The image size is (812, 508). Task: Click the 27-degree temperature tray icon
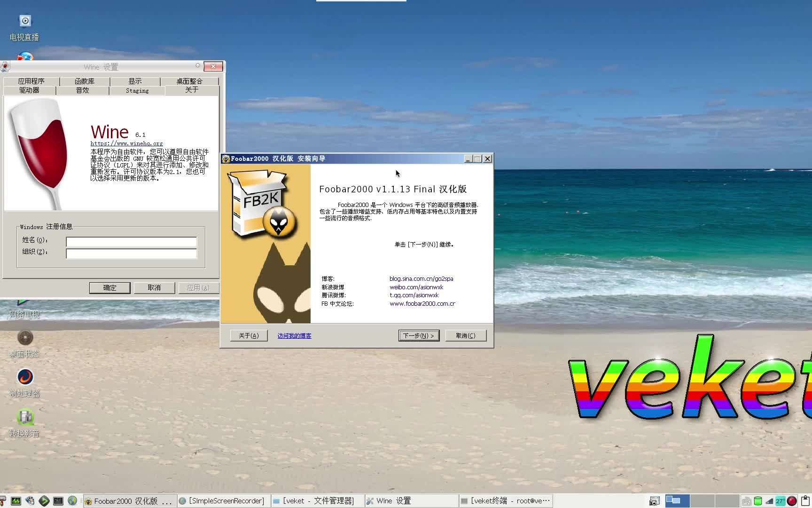click(x=780, y=501)
